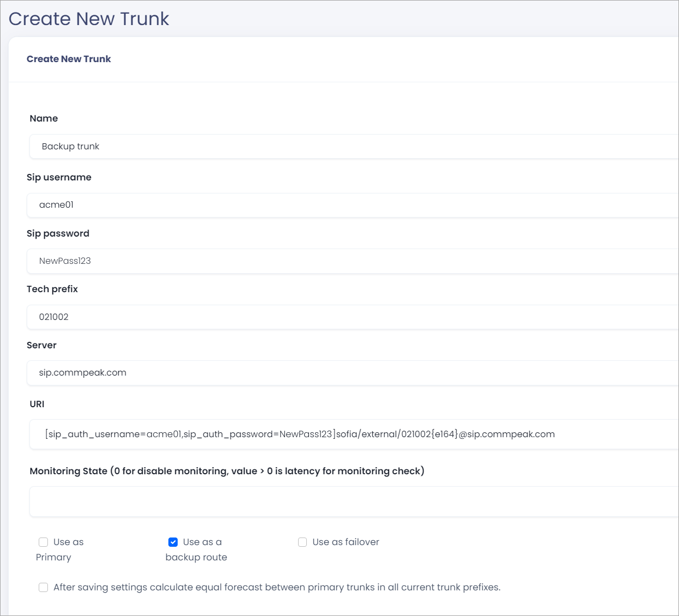Click the Tech prefix label
Viewport: 679px width, 616px height.
pyautogui.click(x=52, y=289)
